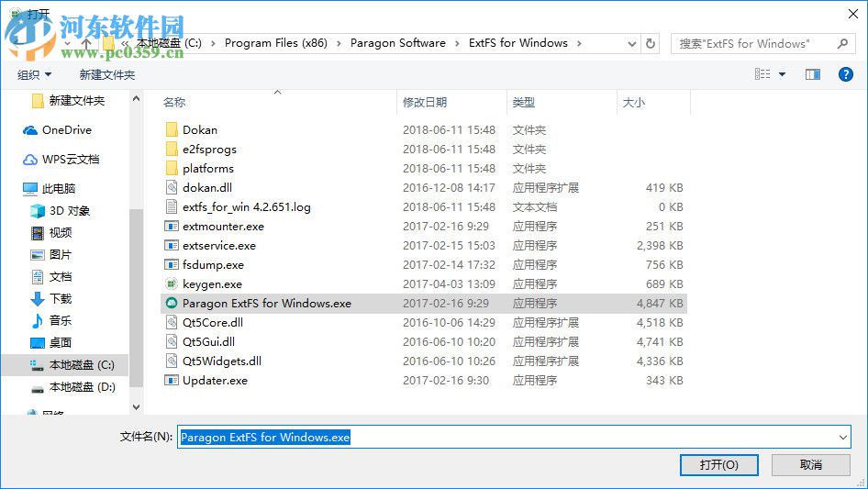
Task: Expand chevron after Paragon Software
Action: 457,43
